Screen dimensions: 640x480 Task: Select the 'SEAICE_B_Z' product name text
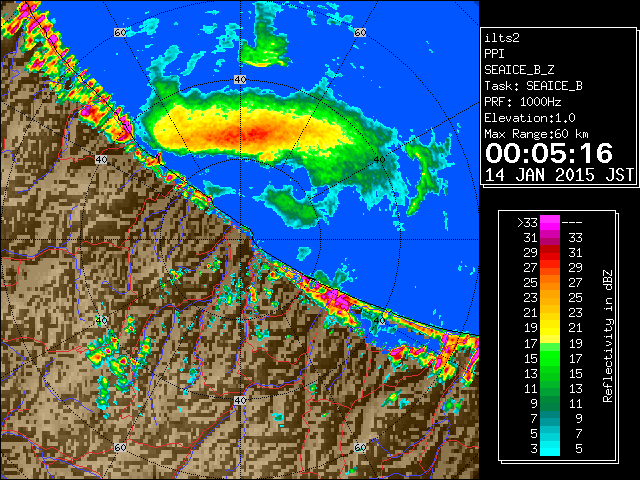click(519, 70)
